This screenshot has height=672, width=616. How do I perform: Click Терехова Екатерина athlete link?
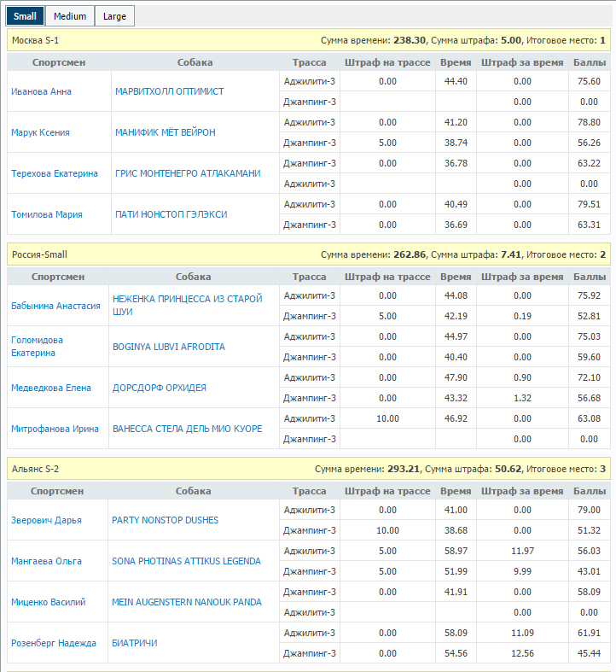[x=55, y=173]
